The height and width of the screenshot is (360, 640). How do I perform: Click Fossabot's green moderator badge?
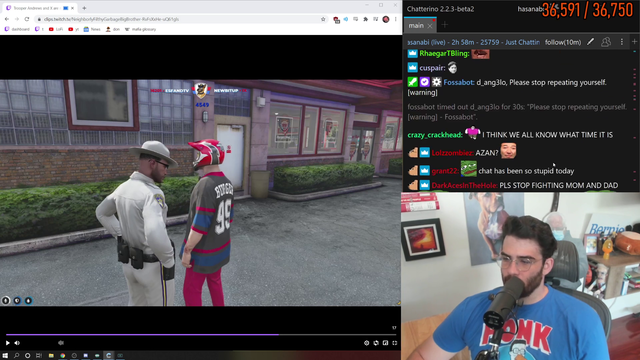coord(413,82)
